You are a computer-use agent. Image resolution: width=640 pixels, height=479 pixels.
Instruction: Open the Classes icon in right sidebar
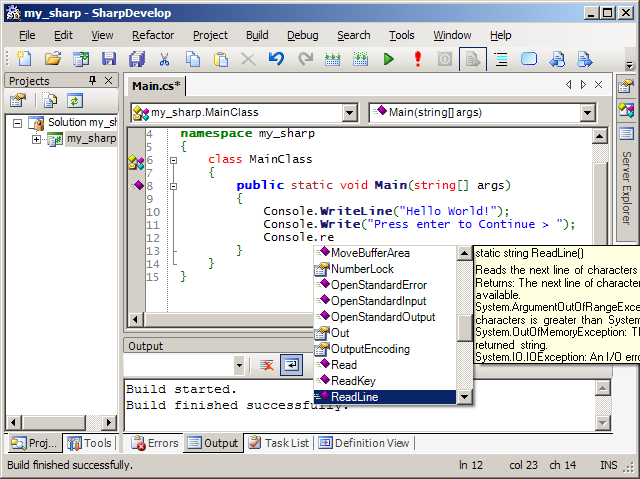pyautogui.click(x=626, y=110)
